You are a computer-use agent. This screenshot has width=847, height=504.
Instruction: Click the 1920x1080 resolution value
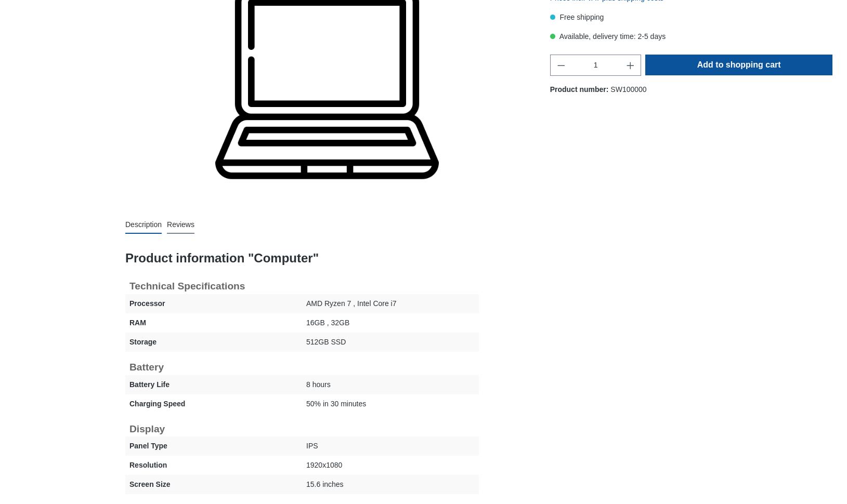pyautogui.click(x=324, y=465)
